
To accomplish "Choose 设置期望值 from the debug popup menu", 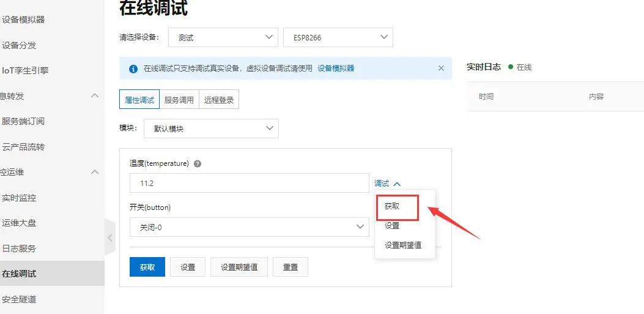I will pos(402,245).
